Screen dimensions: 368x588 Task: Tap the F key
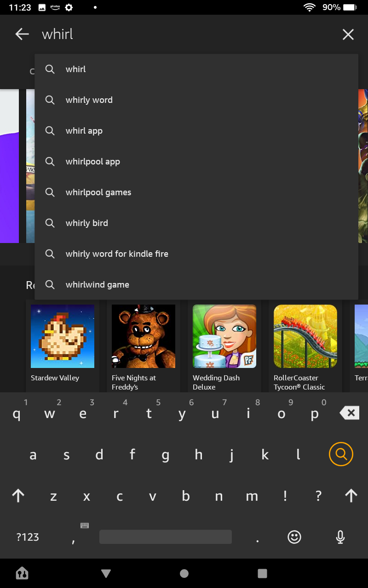(x=132, y=455)
